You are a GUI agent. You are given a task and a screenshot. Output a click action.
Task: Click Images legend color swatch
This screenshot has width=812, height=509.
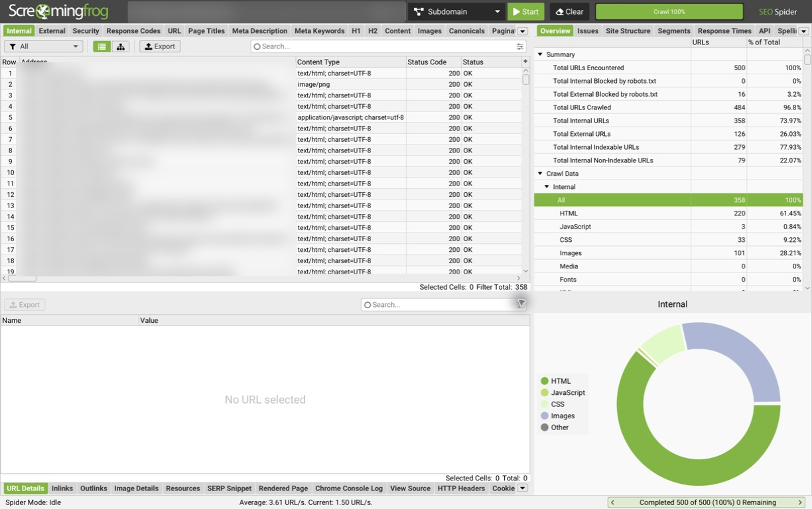545,416
